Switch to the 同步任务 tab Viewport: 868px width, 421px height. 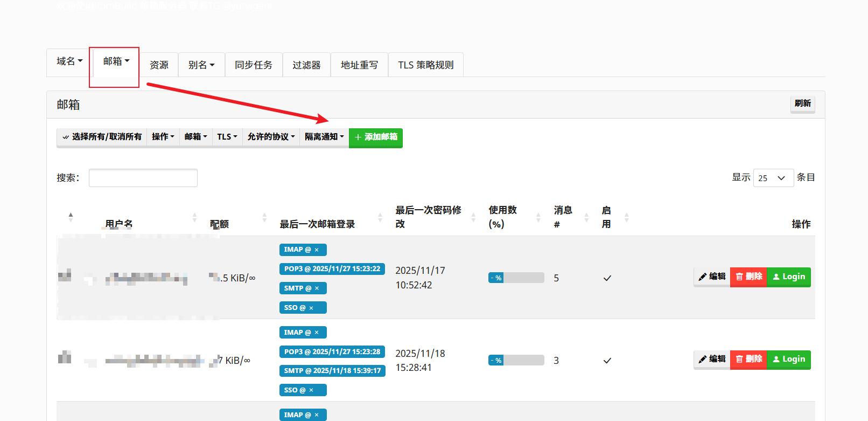(254, 65)
